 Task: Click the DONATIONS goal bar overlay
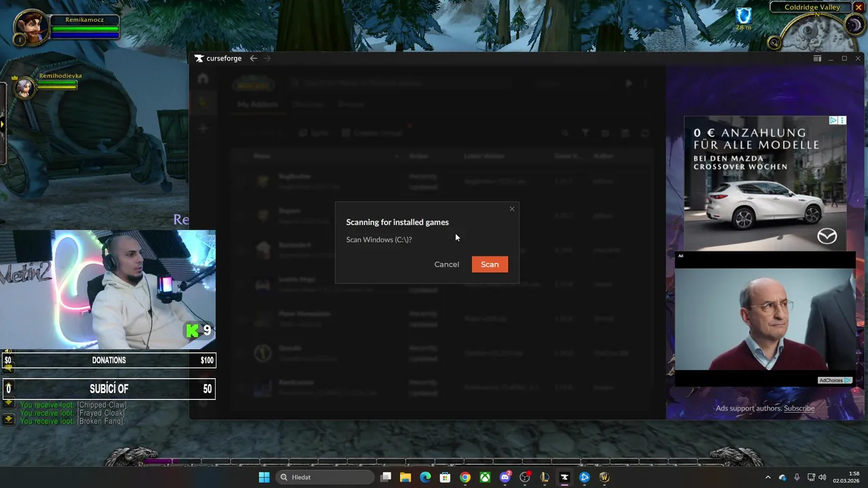click(108, 361)
